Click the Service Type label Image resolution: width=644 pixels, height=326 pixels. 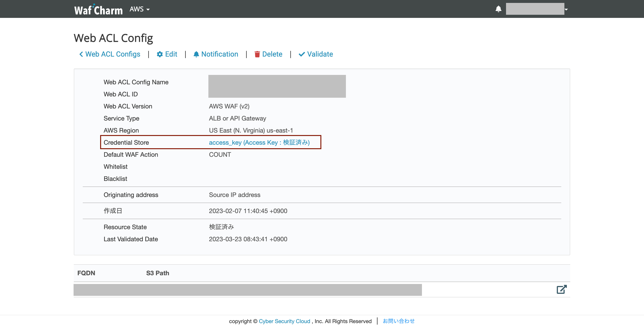coord(121,119)
